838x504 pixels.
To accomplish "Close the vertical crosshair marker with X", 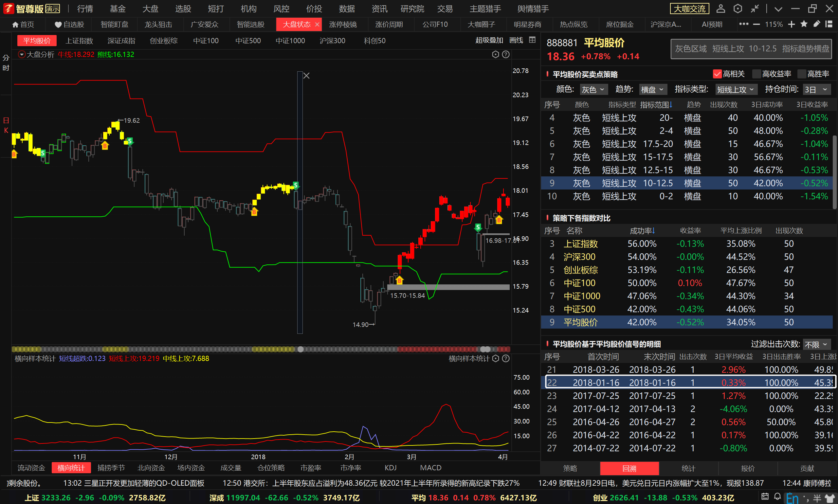I will [x=306, y=75].
